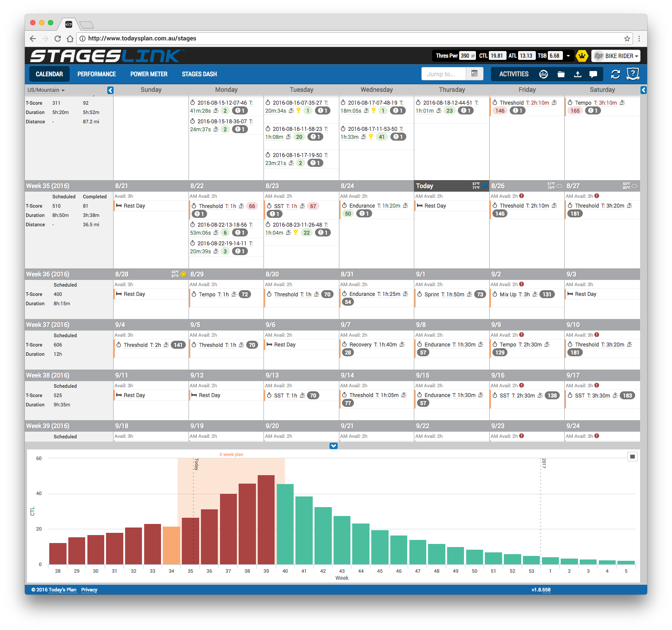672x630 pixels.
Task: Open the Privacy link in footer
Action: tap(89, 590)
